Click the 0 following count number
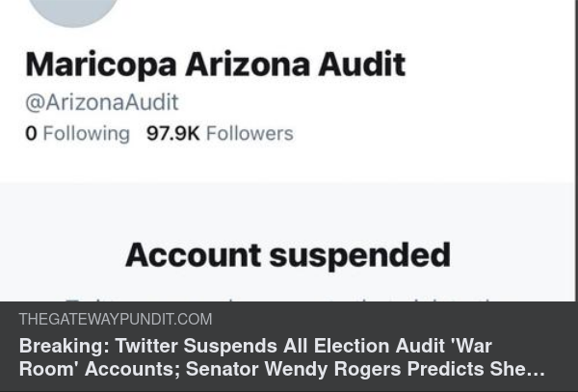 [x=31, y=134]
